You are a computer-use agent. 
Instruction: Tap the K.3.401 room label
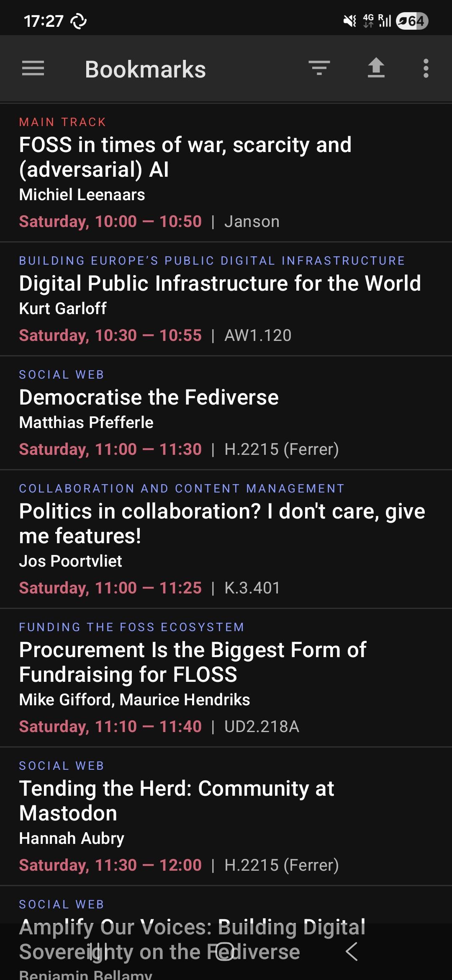click(252, 588)
